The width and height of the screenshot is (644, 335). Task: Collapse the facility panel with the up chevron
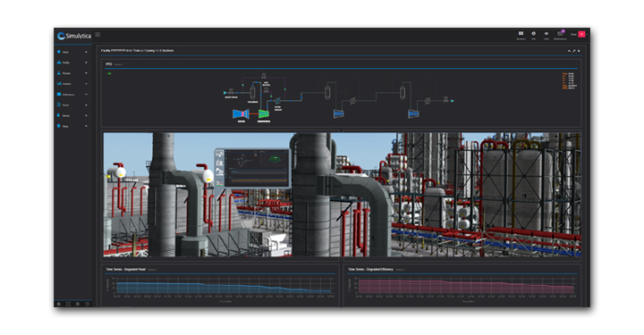[x=569, y=51]
